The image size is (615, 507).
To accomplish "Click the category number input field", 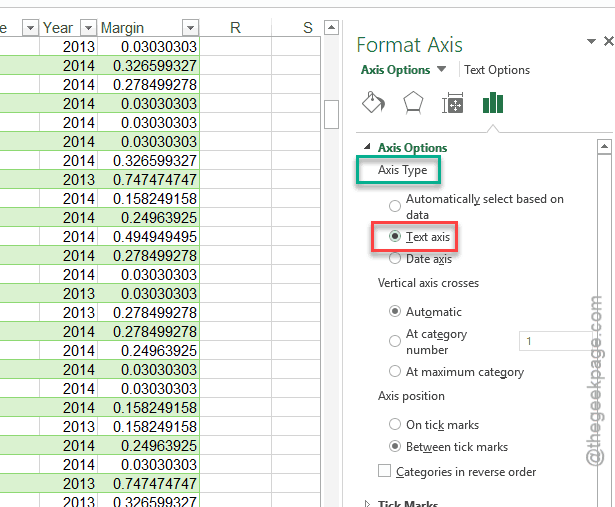I will click(555, 342).
